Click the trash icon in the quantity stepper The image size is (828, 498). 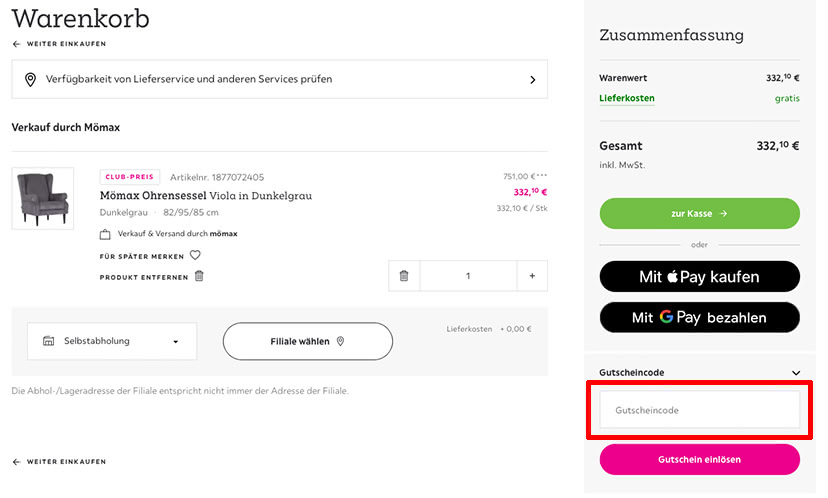point(404,276)
